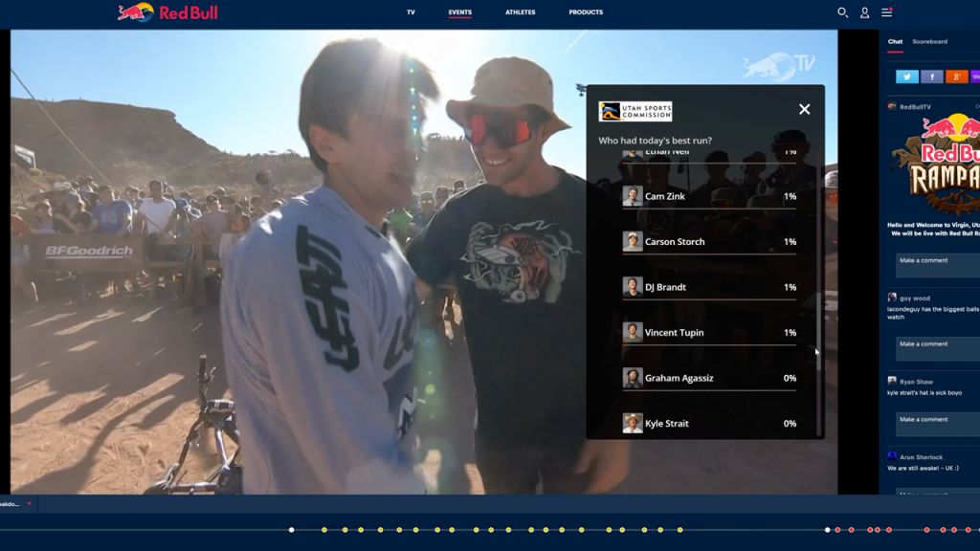Share via the Facebook button
This screenshot has width=980, height=551.
[x=931, y=77]
